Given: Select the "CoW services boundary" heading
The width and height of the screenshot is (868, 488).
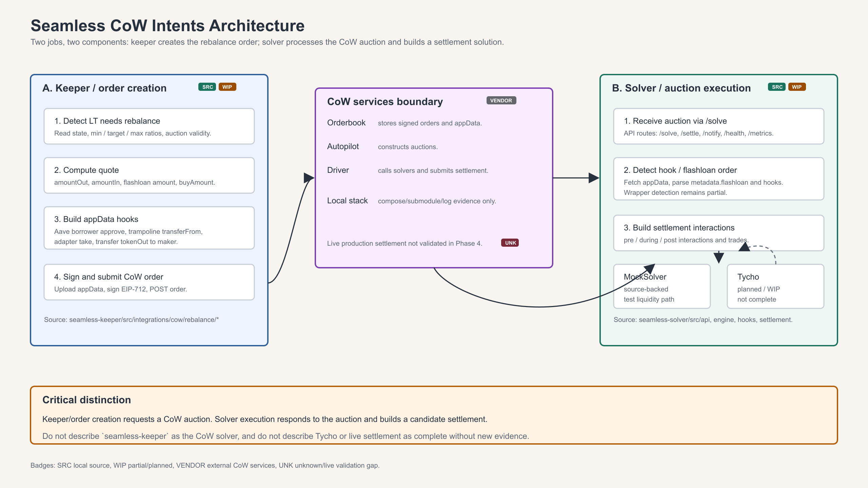Looking at the screenshot, I should (x=385, y=102).
